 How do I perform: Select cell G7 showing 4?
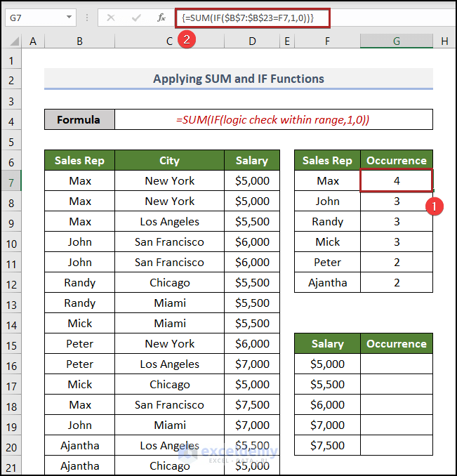point(397,180)
